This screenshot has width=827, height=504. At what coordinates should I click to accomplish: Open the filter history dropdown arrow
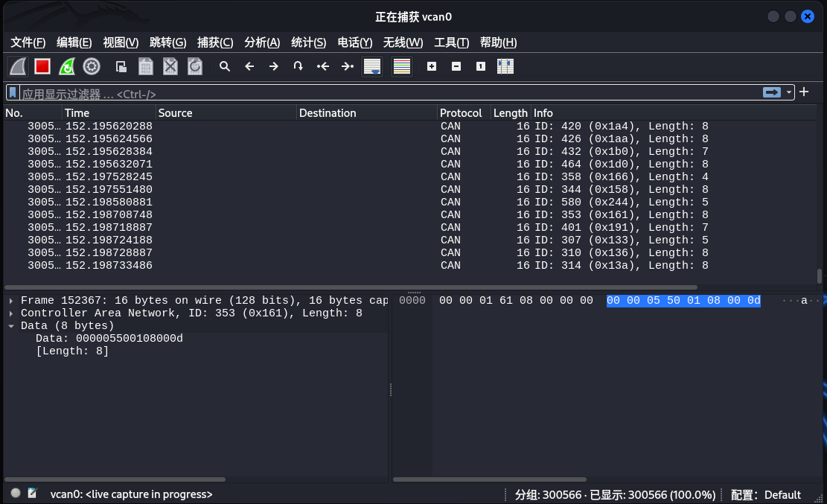coord(789,92)
